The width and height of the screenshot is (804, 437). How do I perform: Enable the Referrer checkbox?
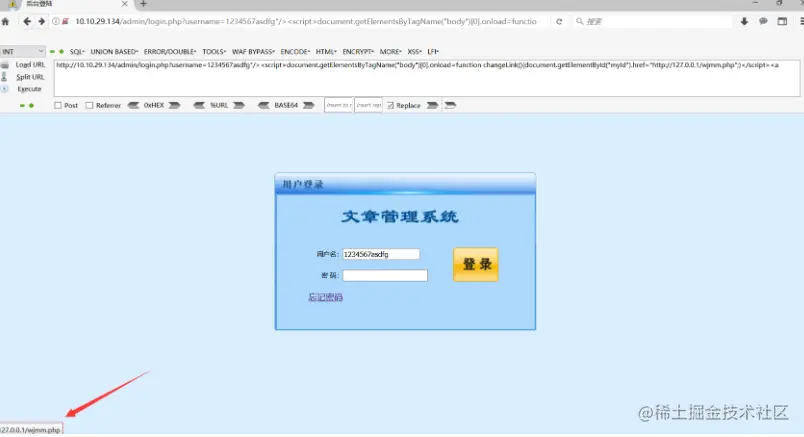pos(89,105)
